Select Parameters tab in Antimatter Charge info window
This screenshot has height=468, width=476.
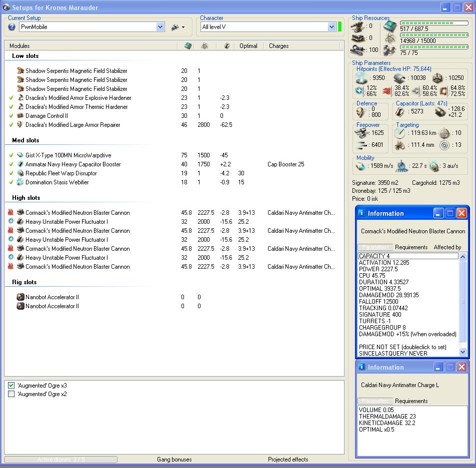coord(375,401)
